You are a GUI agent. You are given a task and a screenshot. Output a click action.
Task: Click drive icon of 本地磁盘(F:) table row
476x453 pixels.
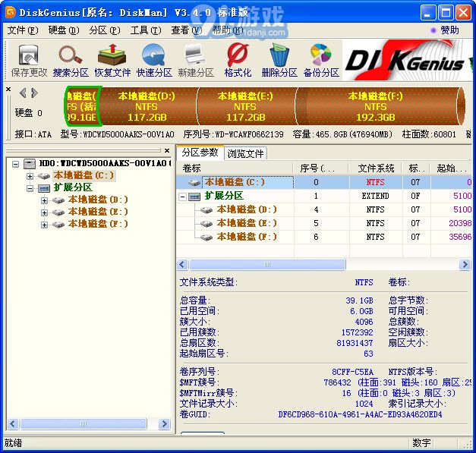click(x=206, y=238)
